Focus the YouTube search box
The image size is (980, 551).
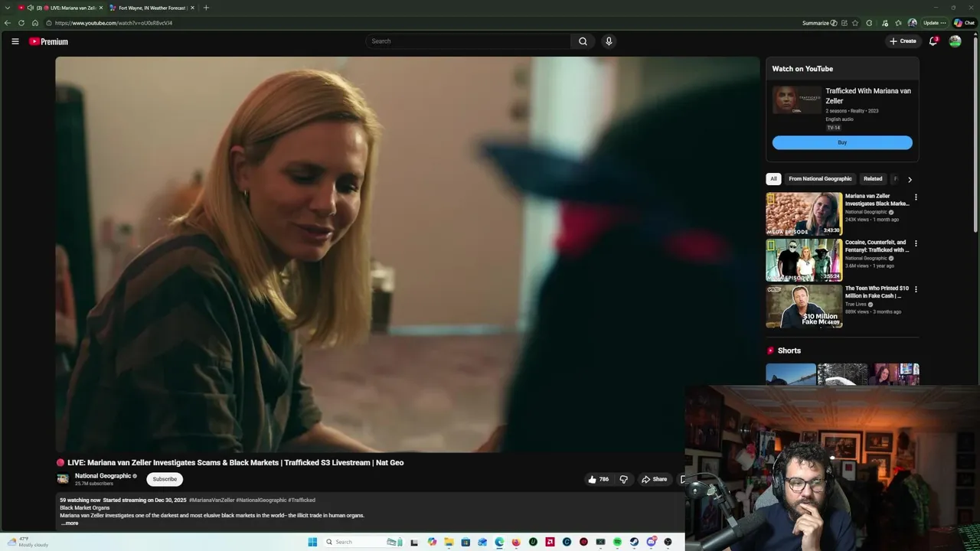pos(469,41)
